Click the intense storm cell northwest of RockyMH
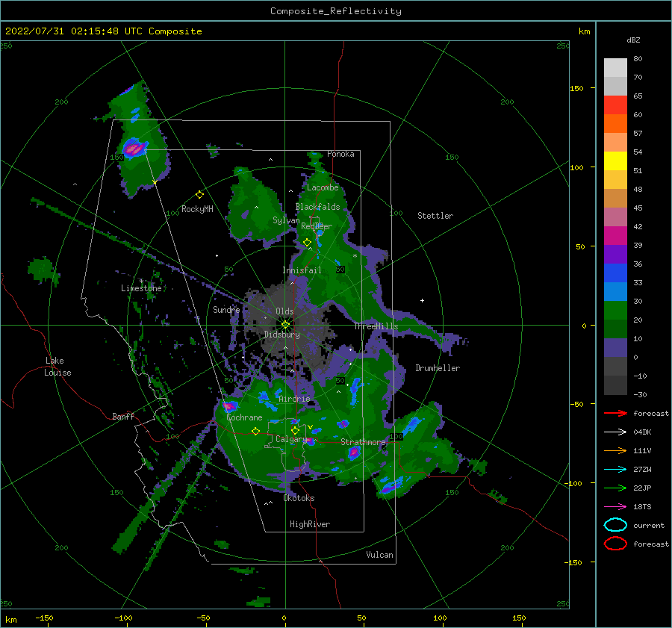 click(x=134, y=149)
